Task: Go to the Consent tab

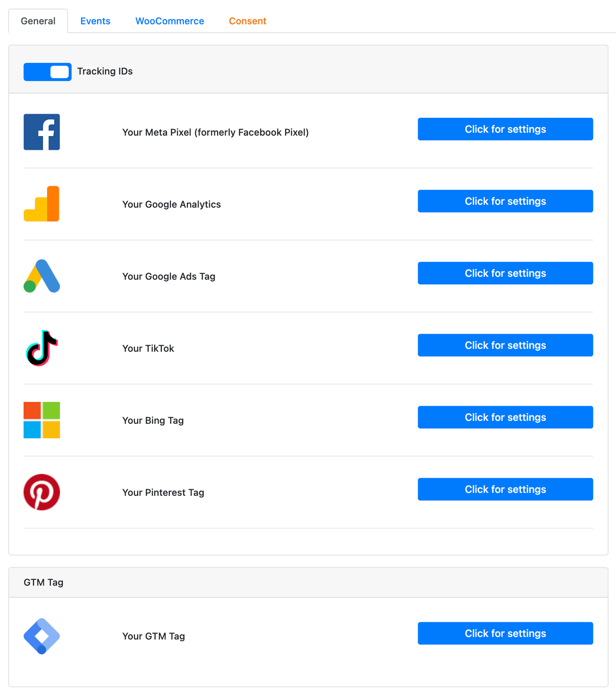Action: pyautogui.click(x=247, y=21)
